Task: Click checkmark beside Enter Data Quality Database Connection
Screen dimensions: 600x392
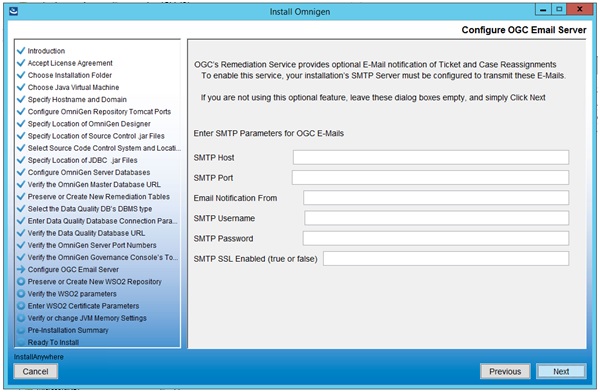Action: click(x=21, y=221)
